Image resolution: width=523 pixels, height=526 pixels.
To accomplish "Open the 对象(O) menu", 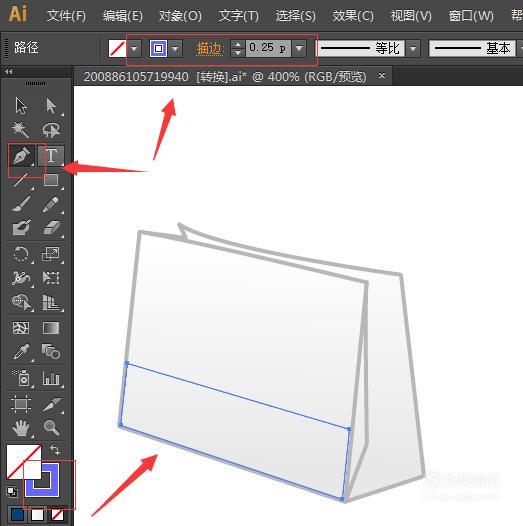I will click(x=180, y=15).
